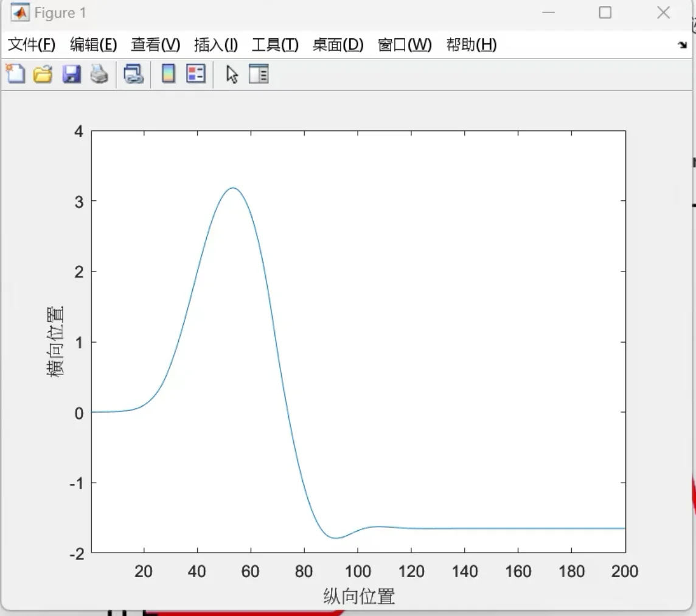The width and height of the screenshot is (696, 616).
Task: Click the y-axis tick label -2
Action: tap(77, 554)
